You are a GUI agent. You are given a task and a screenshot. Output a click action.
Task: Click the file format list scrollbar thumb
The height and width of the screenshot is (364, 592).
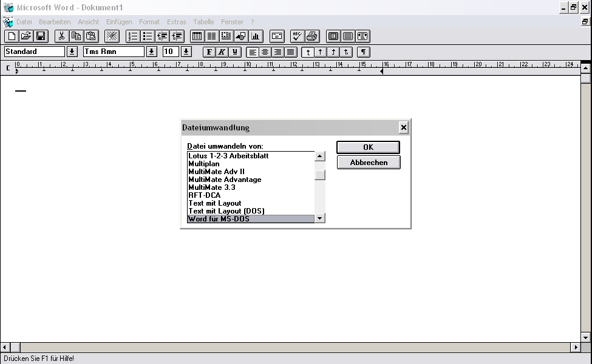coord(320,175)
